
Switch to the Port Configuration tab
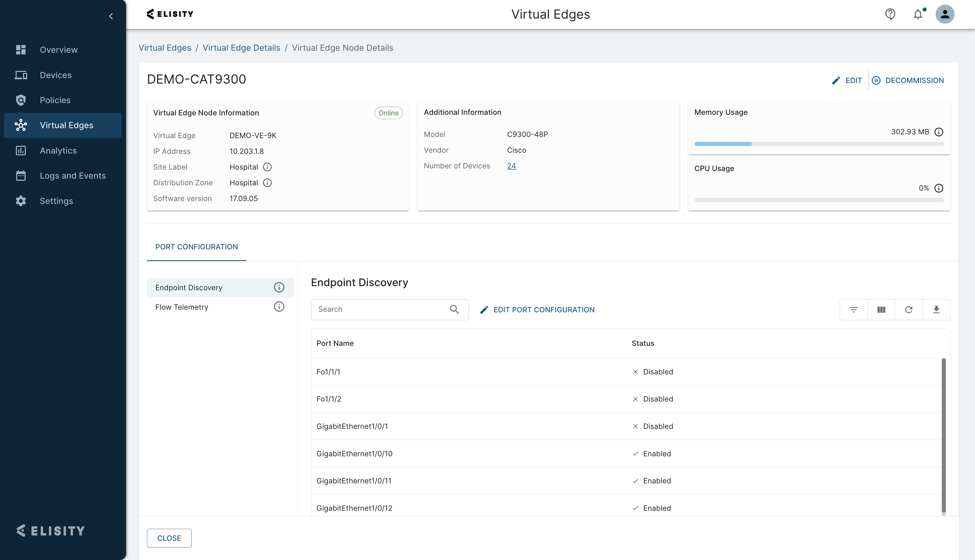tap(196, 247)
